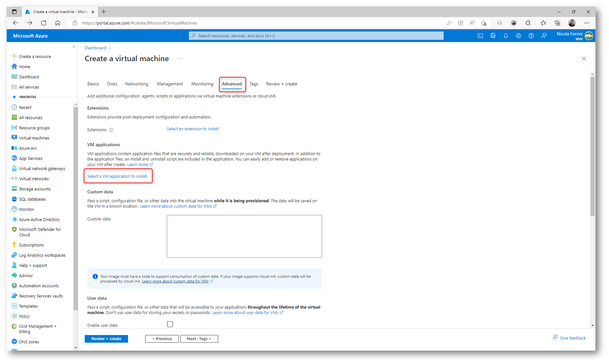Click the Microsoft Azure header logo text
The image size is (609, 364).
(30, 36)
